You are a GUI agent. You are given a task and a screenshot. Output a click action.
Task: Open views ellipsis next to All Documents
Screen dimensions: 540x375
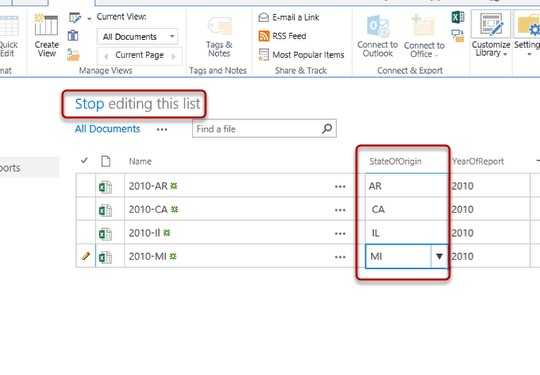coord(162,129)
